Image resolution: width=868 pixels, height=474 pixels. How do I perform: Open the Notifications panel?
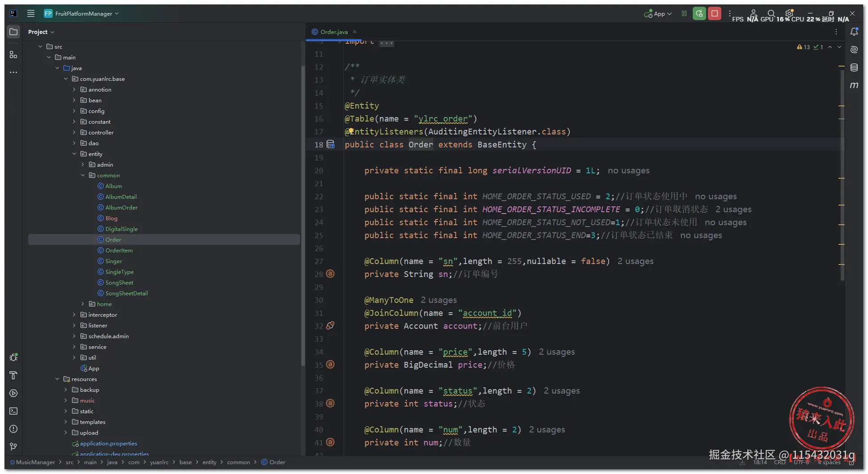(x=854, y=32)
